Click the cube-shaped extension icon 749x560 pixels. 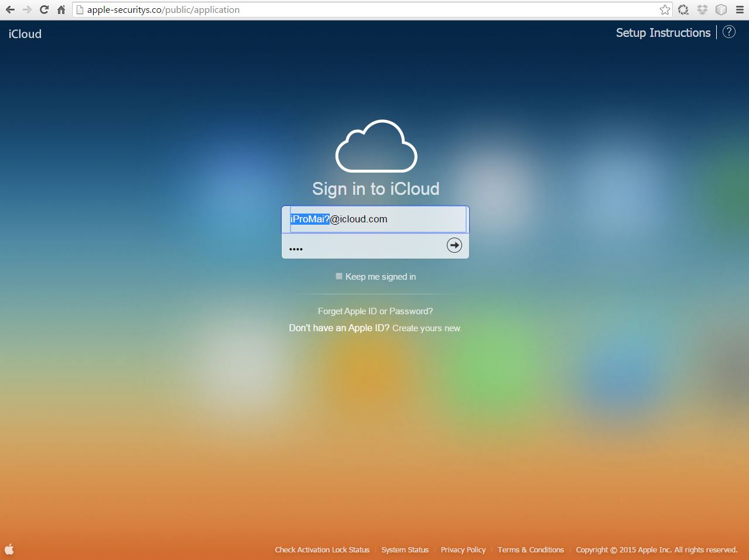(x=721, y=10)
